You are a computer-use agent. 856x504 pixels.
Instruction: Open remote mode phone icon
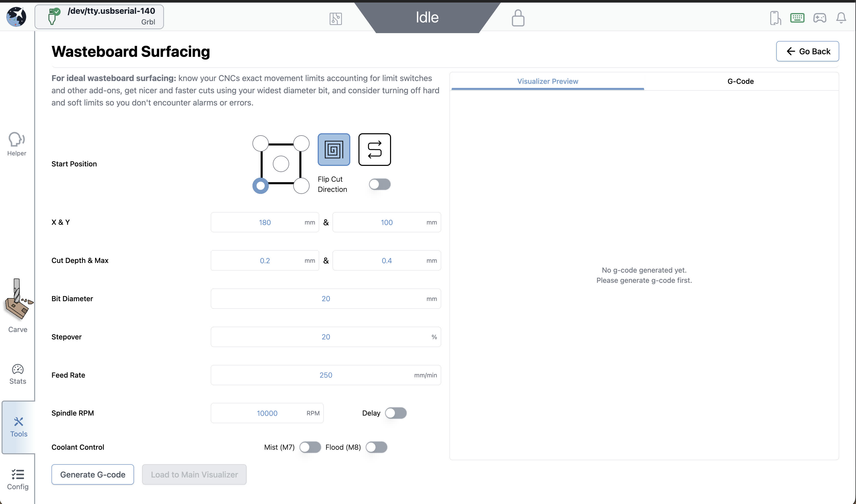[x=775, y=18]
